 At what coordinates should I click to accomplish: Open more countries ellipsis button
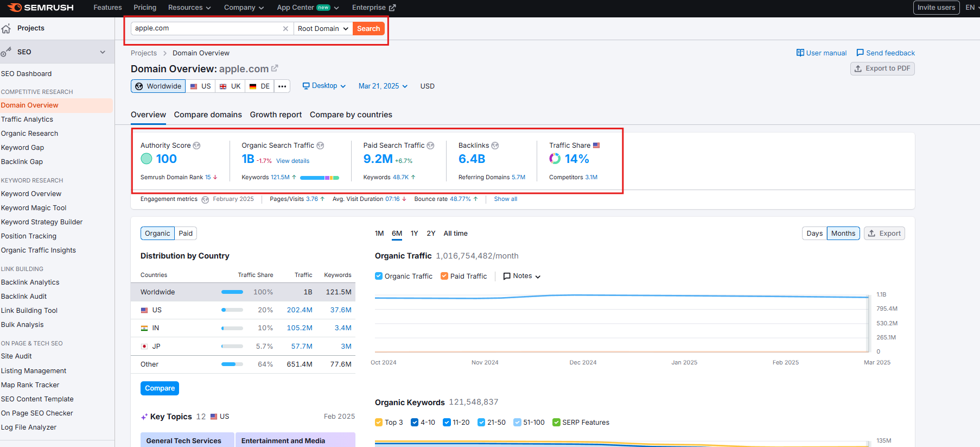tap(282, 86)
